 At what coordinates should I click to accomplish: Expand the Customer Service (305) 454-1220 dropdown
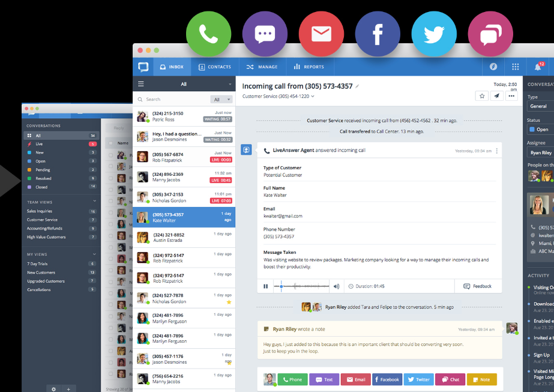(x=312, y=96)
